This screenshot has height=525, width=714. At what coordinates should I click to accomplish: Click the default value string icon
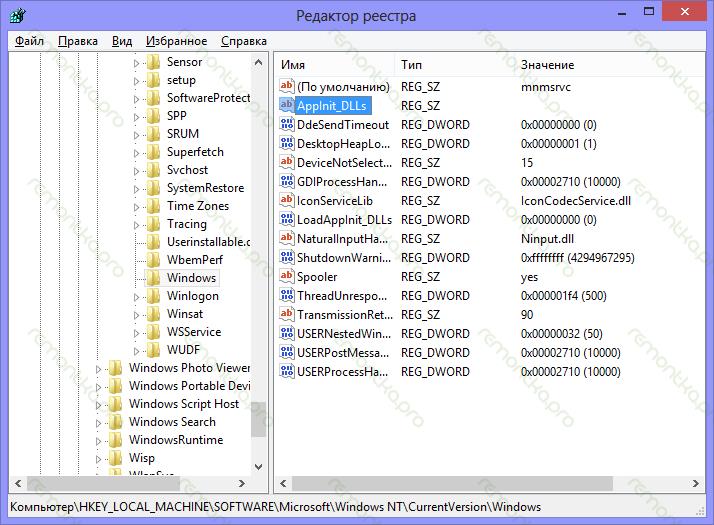287,86
